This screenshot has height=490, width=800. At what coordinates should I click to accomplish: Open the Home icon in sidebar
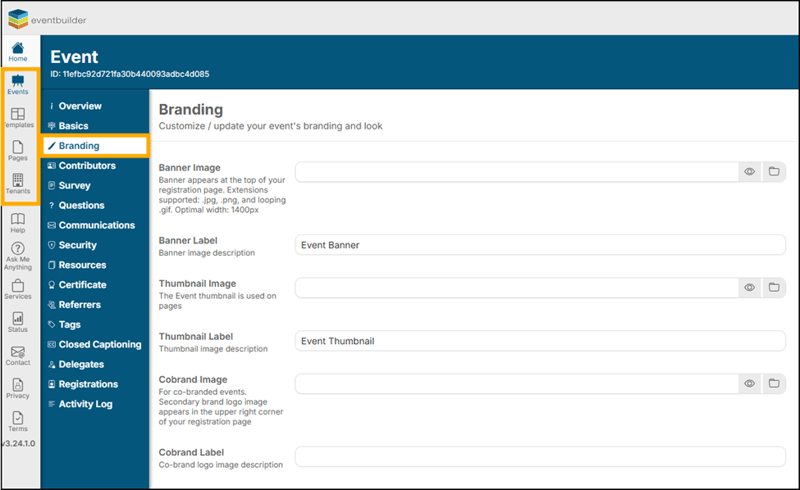(18, 51)
